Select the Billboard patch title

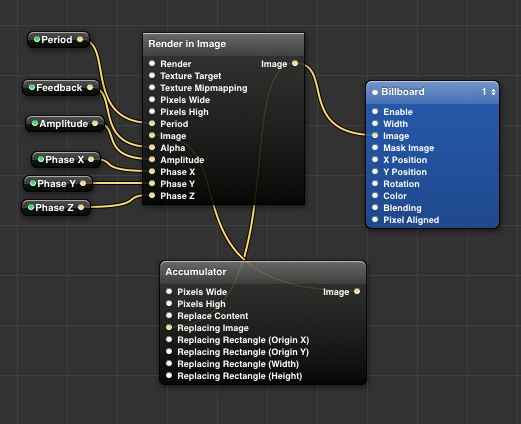click(403, 92)
